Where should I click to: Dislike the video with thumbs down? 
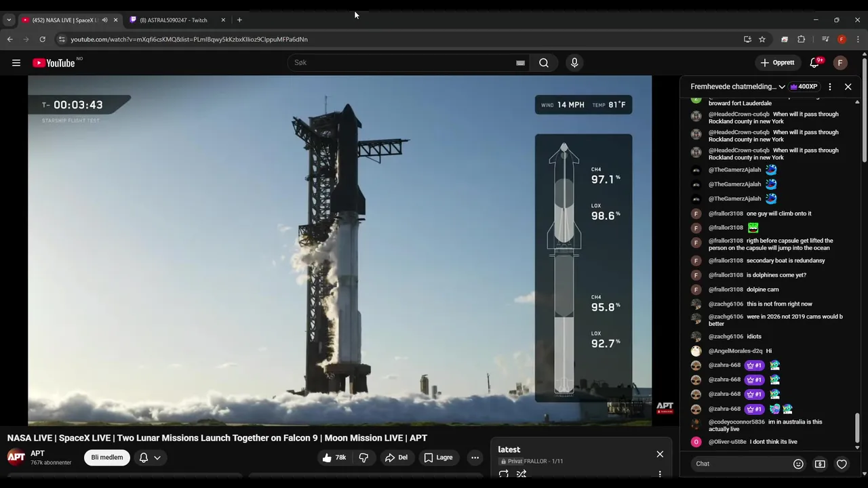pyautogui.click(x=363, y=457)
